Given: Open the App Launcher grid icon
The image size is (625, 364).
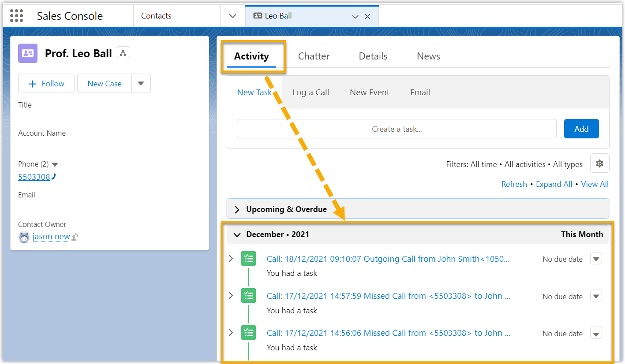Looking at the screenshot, I should pos(16,16).
